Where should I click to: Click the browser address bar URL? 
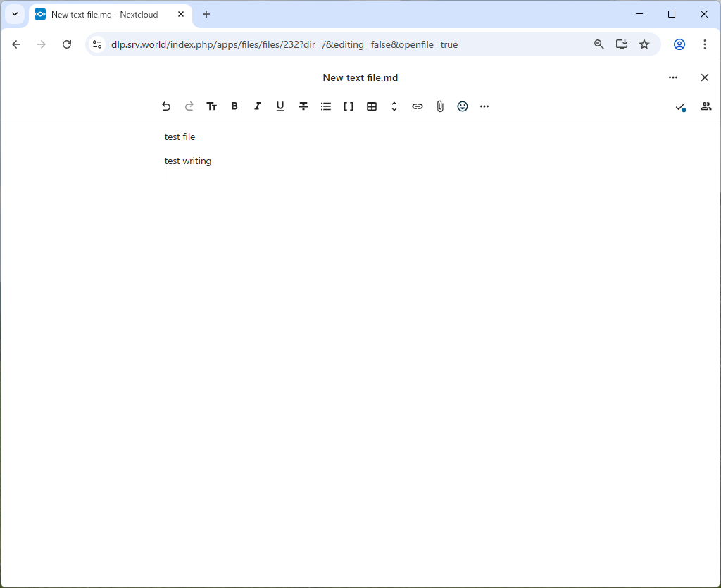click(x=284, y=44)
